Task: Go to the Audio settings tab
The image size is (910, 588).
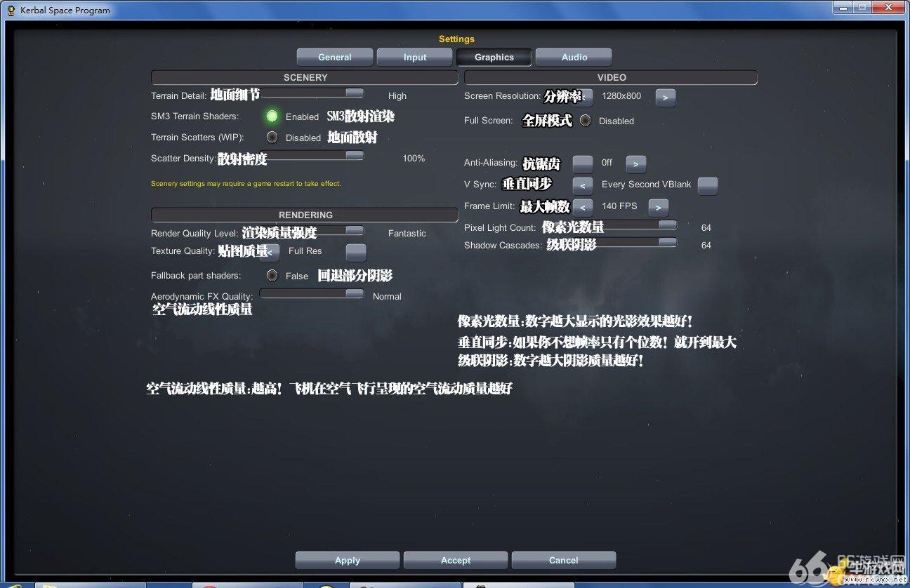Action: click(x=574, y=57)
